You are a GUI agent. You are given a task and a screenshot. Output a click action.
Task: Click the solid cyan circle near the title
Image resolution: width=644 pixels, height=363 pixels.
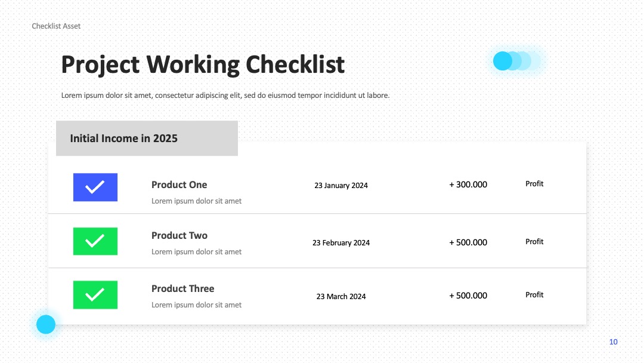pyautogui.click(x=502, y=61)
